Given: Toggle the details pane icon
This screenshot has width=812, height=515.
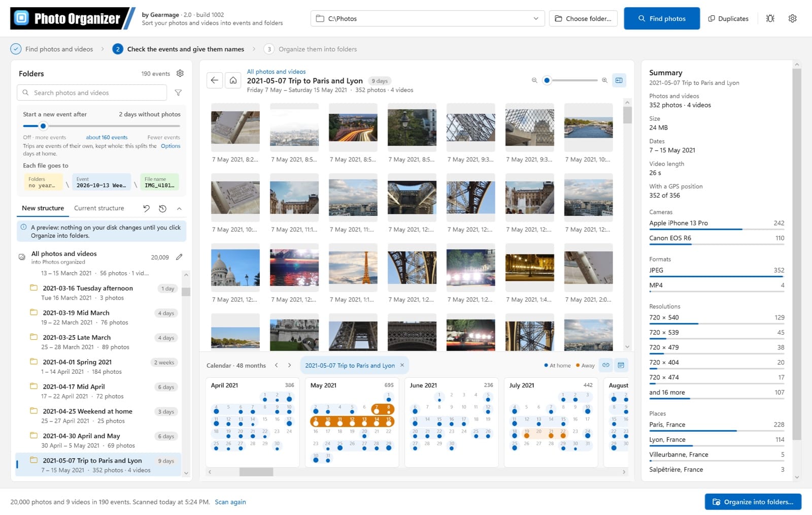Looking at the screenshot, I should [x=619, y=80].
